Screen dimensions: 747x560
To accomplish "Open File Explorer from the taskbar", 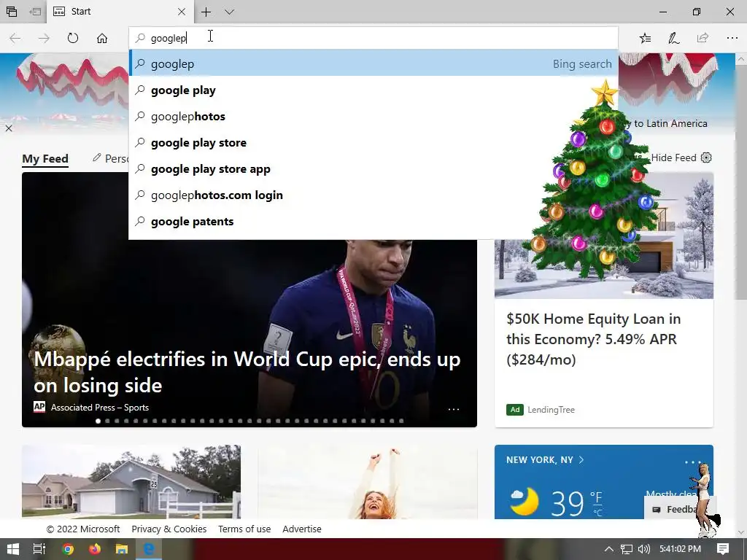I will click(x=122, y=549).
